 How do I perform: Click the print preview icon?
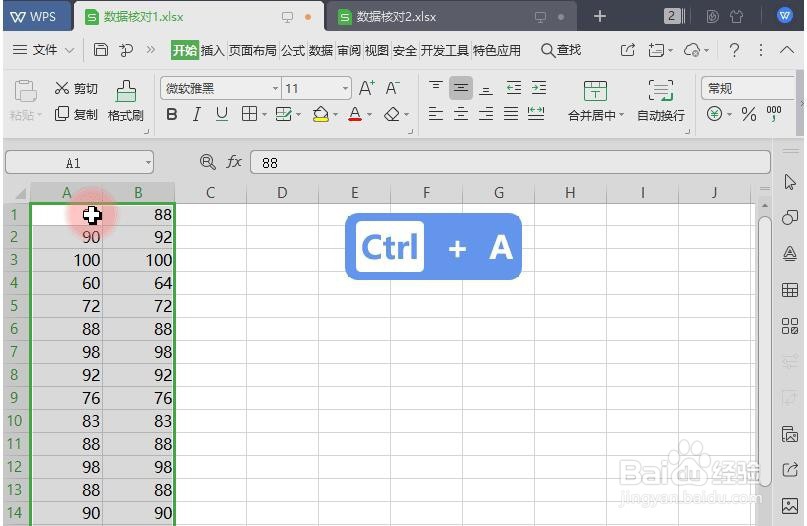click(126, 50)
